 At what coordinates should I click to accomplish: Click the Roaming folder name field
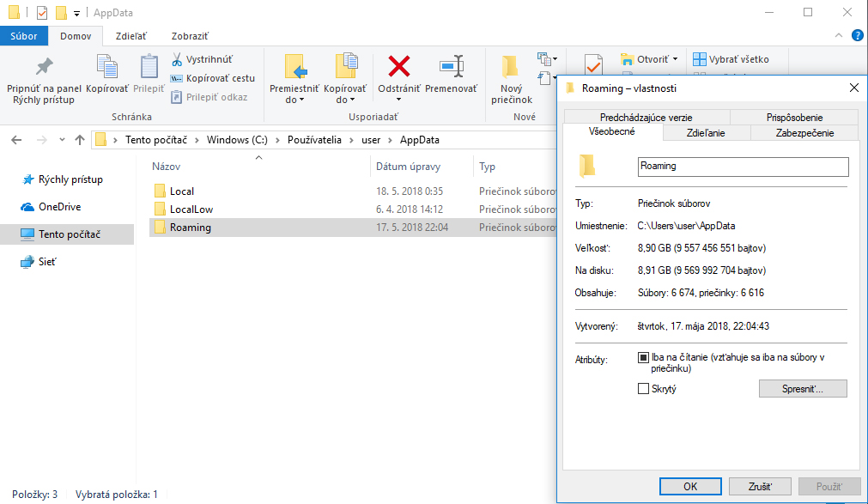743,167
